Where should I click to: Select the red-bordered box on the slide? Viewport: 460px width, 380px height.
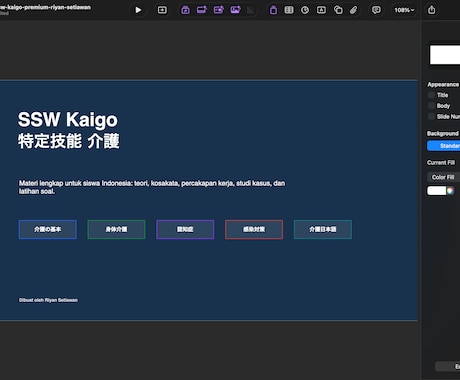tap(254, 229)
